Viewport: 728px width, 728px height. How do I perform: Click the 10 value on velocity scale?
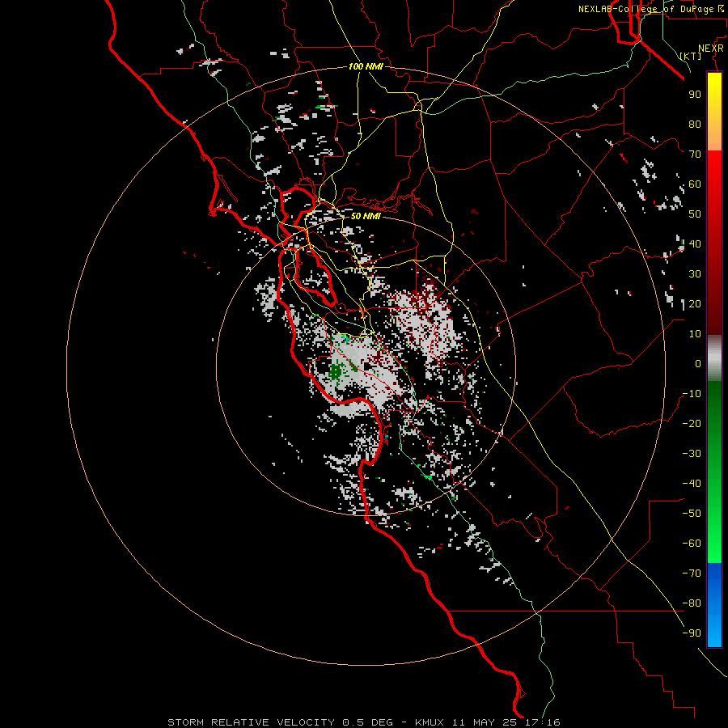[695, 334]
